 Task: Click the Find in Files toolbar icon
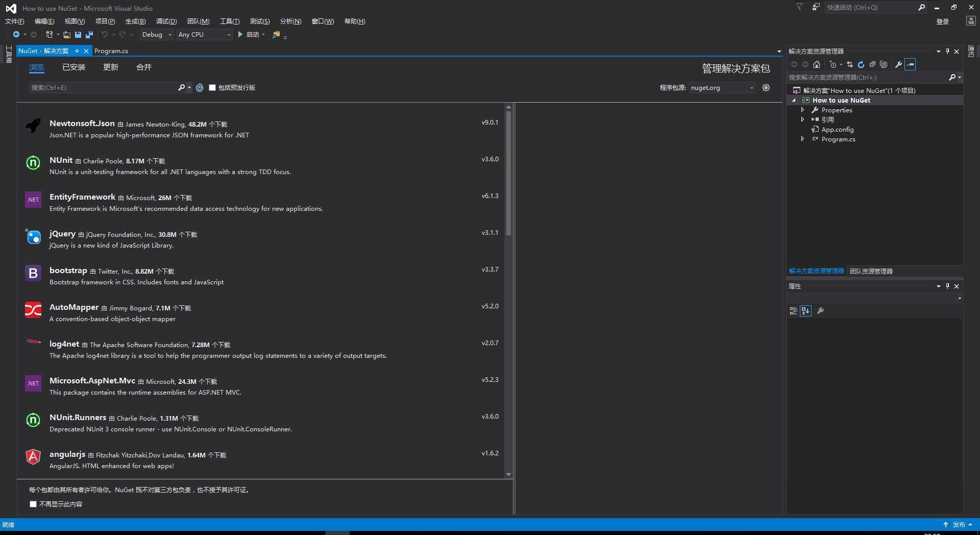pos(276,34)
